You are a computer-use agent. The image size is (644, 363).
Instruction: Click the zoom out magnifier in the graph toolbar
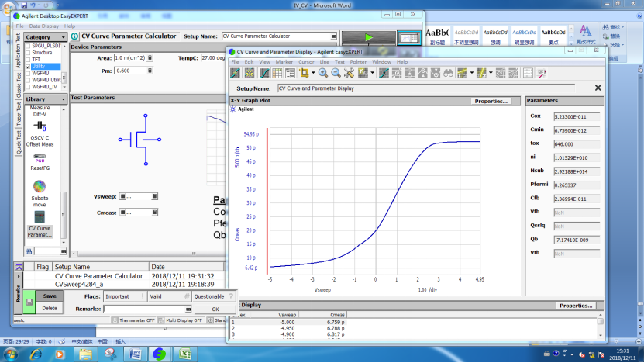(x=336, y=73)
